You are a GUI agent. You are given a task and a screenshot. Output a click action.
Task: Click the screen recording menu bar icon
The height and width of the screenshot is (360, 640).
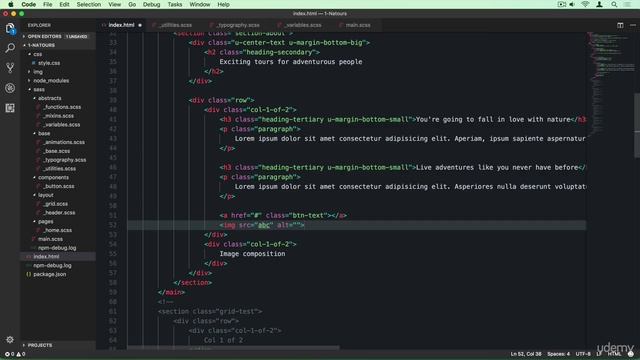pos(562,4)
